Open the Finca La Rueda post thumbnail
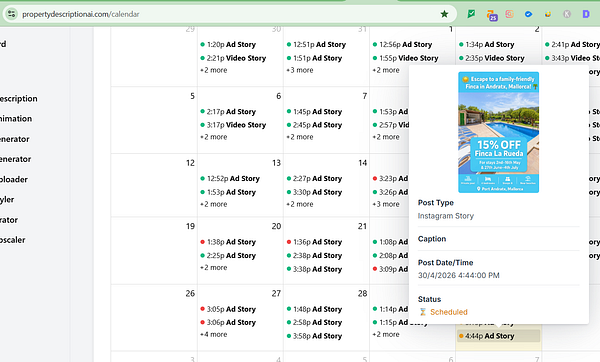Screen dimensions: 600x362 coord(499,132)
